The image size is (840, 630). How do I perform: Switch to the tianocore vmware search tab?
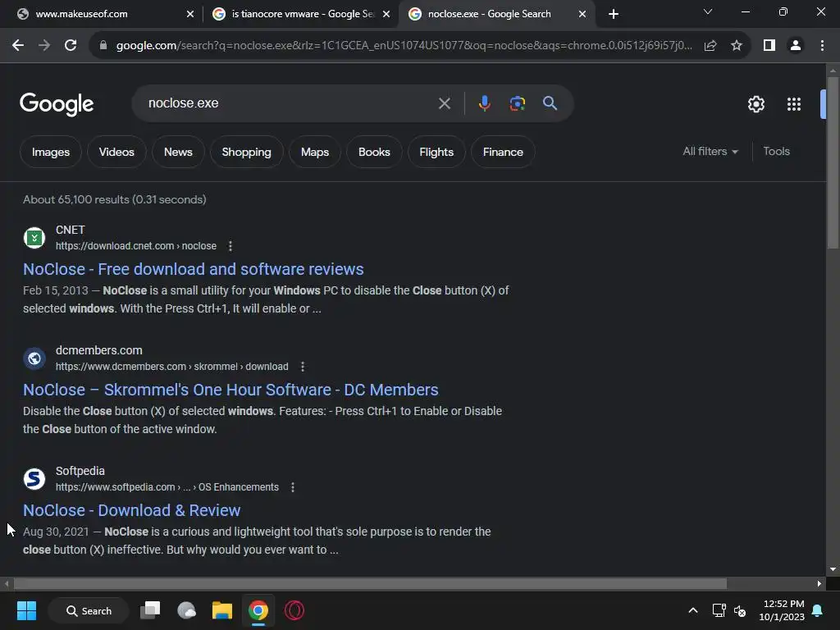coord(301,14)
